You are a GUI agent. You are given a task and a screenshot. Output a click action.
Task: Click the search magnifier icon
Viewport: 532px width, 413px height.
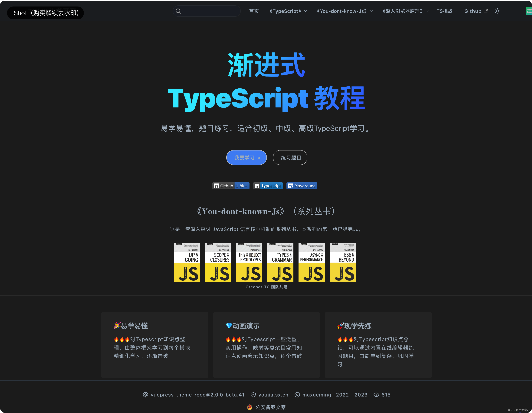point(178,11)
